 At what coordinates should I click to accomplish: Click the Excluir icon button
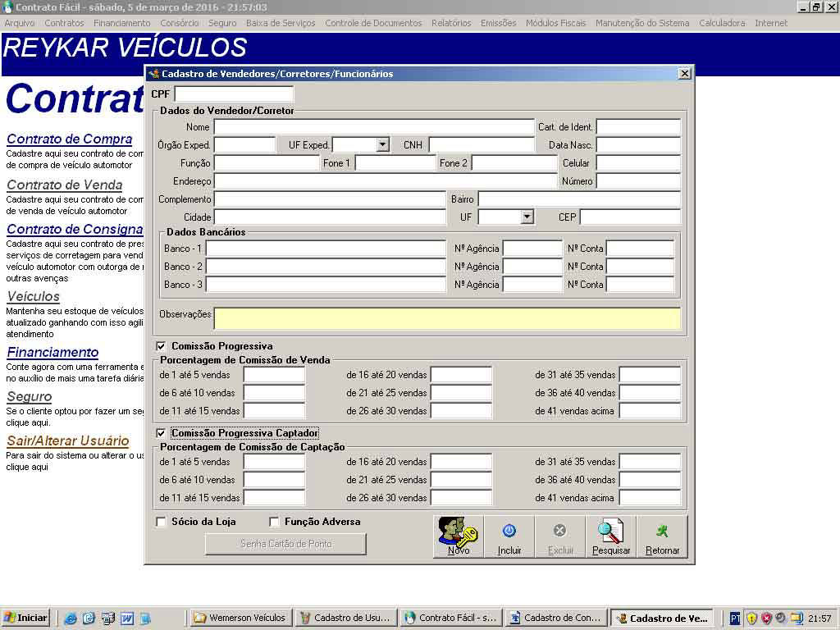(x=559, y=536)
